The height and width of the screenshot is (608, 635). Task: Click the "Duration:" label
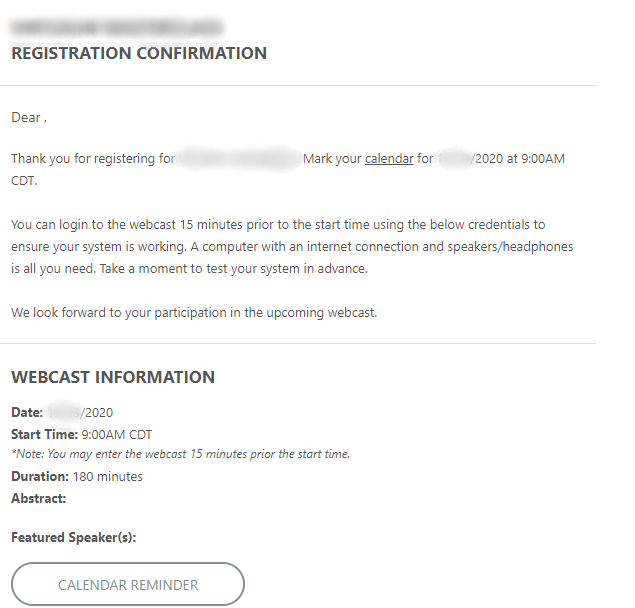point(40,476)
